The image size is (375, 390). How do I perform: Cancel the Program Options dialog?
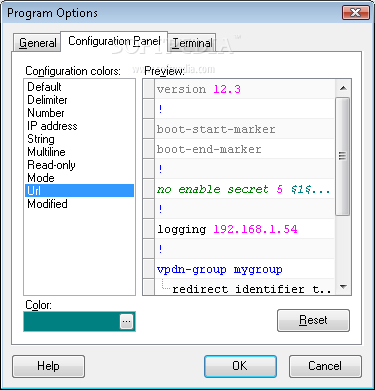[x=325, y=366]
